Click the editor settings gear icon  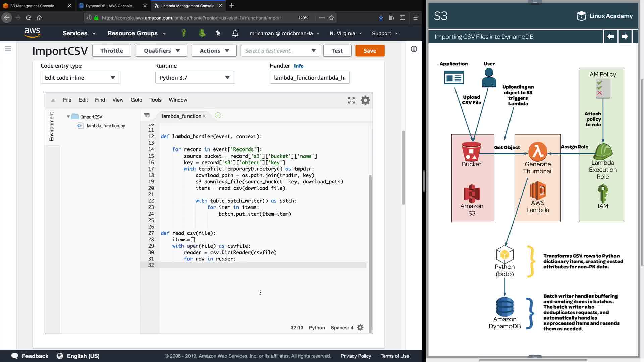click(365, 100)
